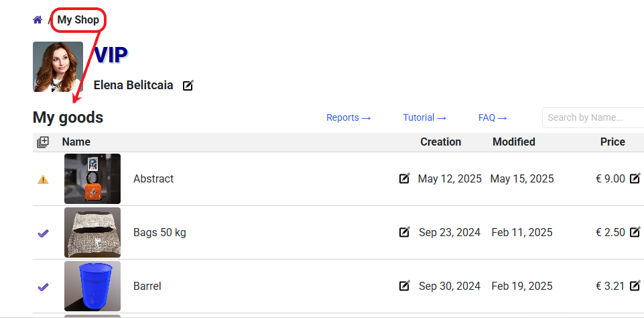Edit the name of the Barrel item
644x318 pixels.
404,286
